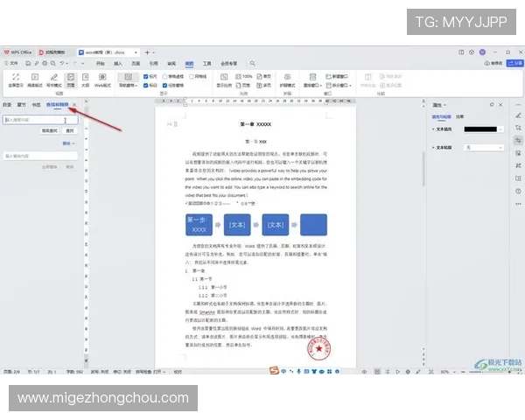
Task: Switch to the 目录 tab in navigation pane
Action: pyautogui.click(x=7, y=104)
